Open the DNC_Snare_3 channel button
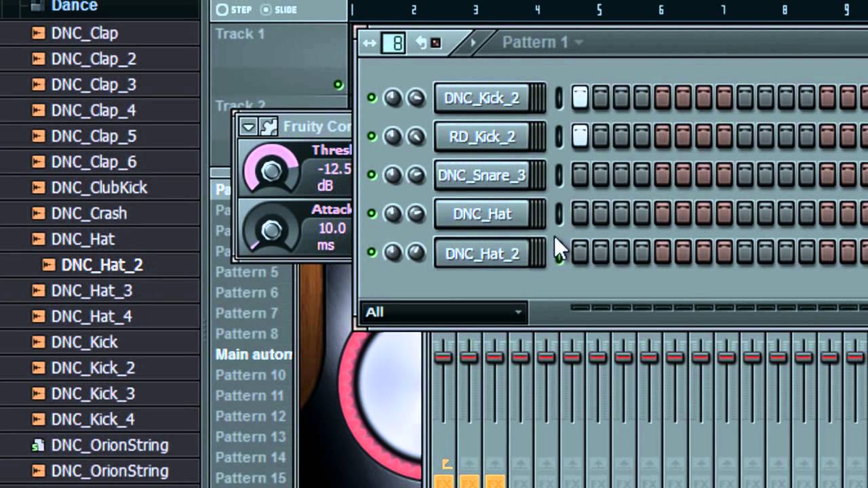The height and width of the screenshot is (488, 868). 490,176
